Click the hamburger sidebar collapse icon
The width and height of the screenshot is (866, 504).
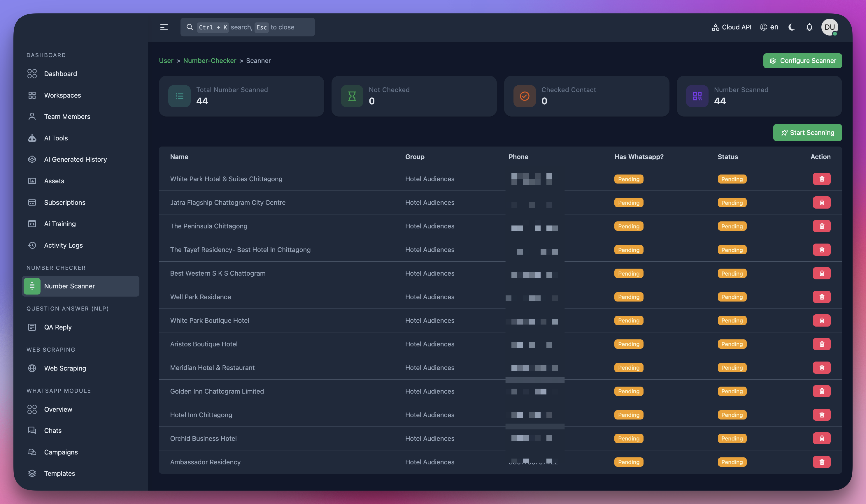click(x=164, y=27)
